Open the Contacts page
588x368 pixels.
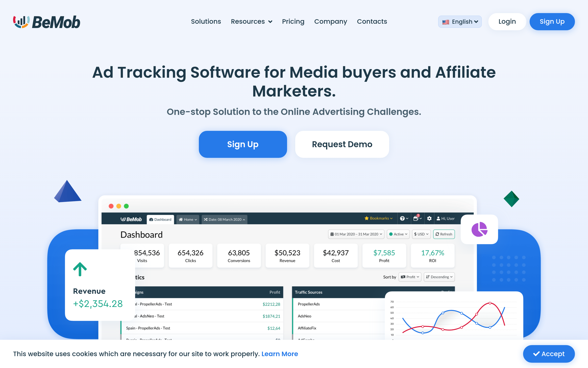click(x=372, y=21)
